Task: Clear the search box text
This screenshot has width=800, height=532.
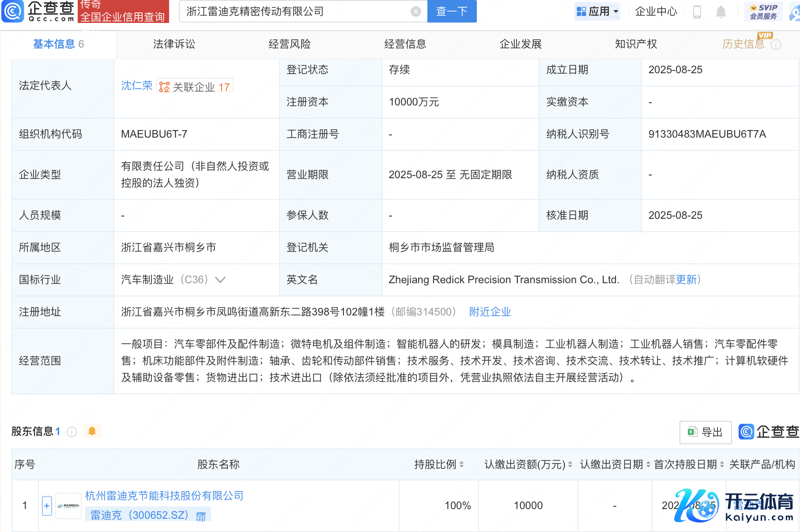Action: coord(415,11)
